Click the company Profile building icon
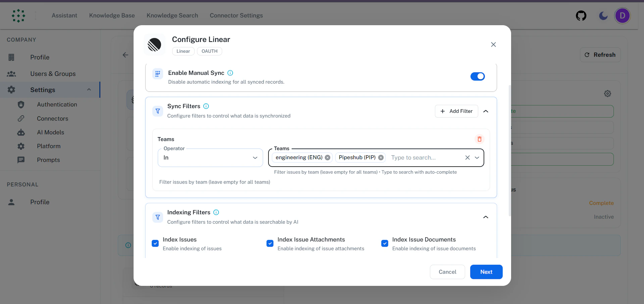The height and width of the screenshot is (304, 644). click(11, 57)
